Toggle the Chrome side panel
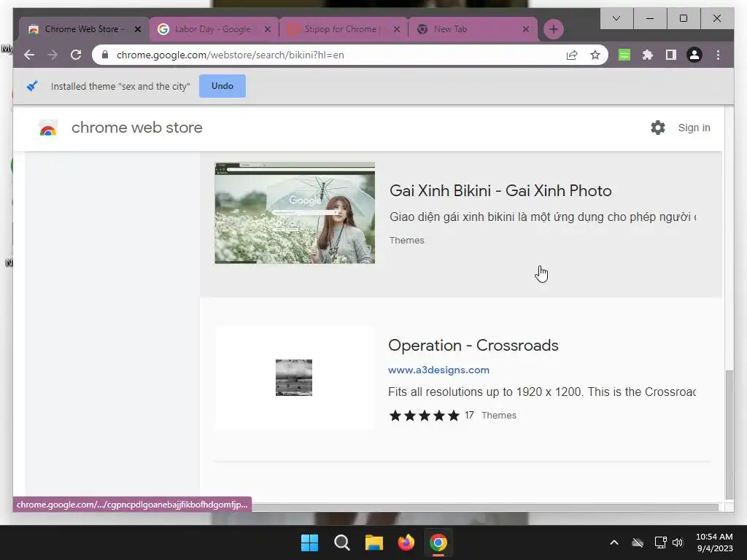 pos(671,55)
